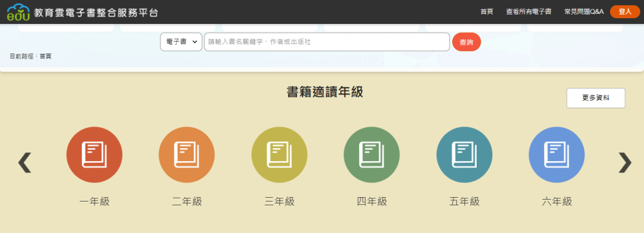Click the 教育雲電子書整合服務平台 title

point(96,13)
